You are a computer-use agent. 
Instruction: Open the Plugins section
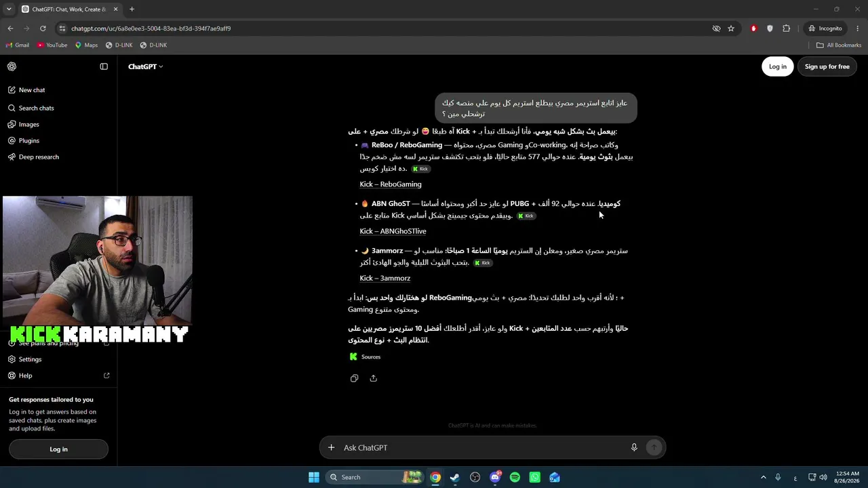coord(24,141)
